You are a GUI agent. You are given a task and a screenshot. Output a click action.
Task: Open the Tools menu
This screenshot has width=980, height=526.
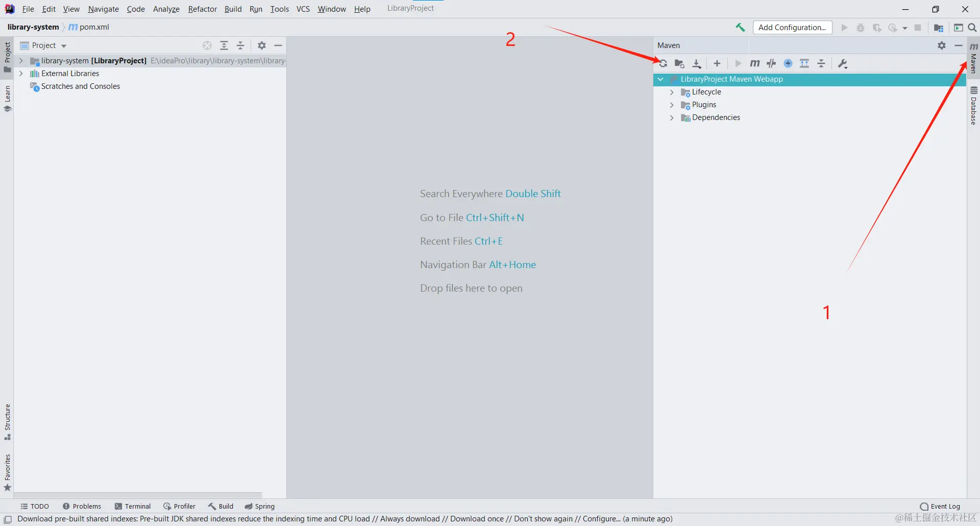click(280, 9)
